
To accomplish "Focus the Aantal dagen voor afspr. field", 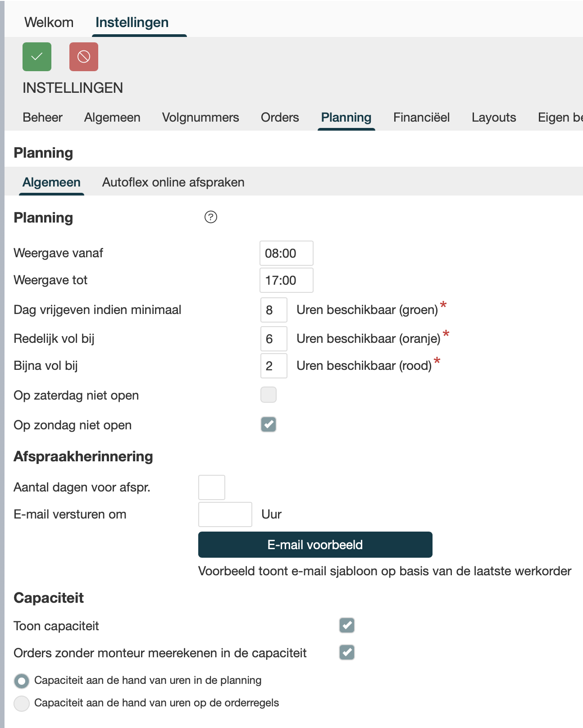I will click(212, 487).
